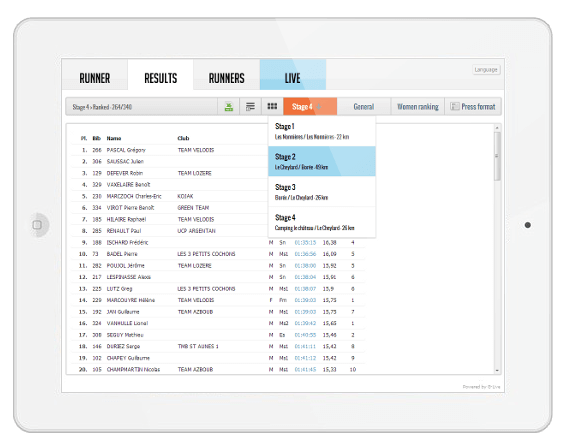Click club LES 3 PETITS COCHONS for BADEL
The image size is (566, 448).
(x=206, y=254)
